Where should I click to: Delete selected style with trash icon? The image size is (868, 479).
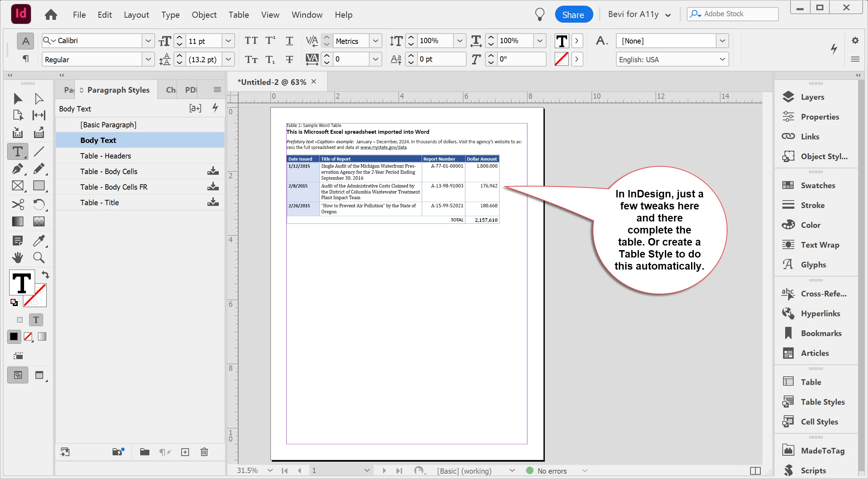pos(204,452)
